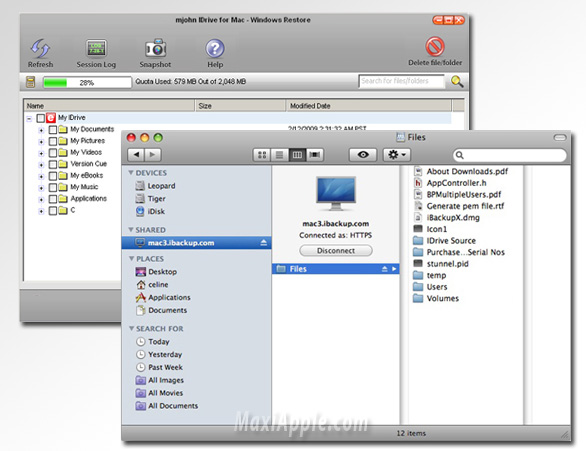
Task: Click the Quick Look eye button
Action: tap(363, 155)
